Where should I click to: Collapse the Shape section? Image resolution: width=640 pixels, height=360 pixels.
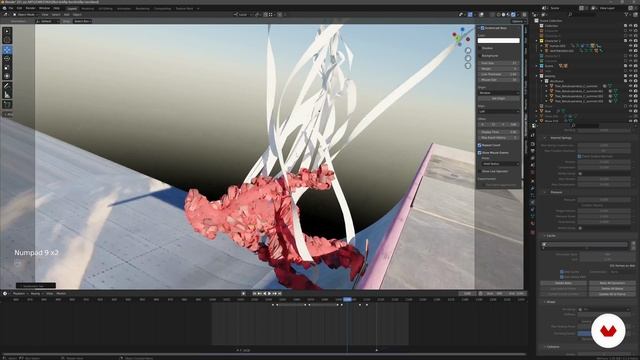(544, 302)
